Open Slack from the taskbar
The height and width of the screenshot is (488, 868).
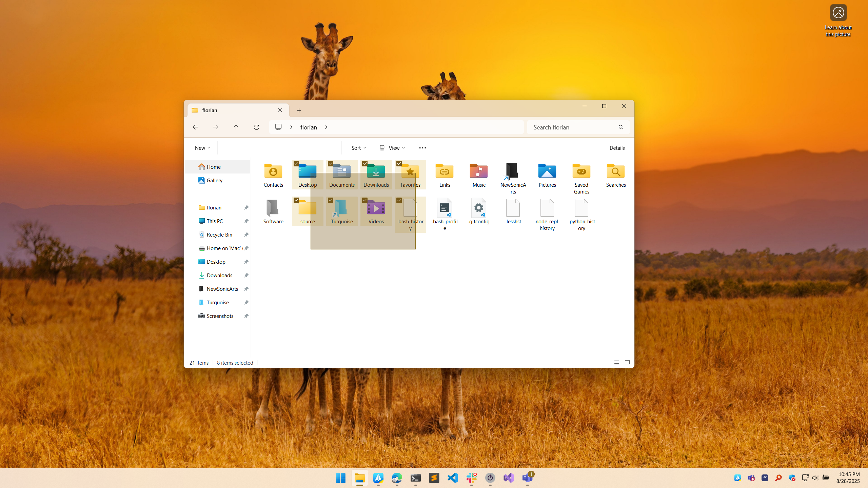point(471,478)
